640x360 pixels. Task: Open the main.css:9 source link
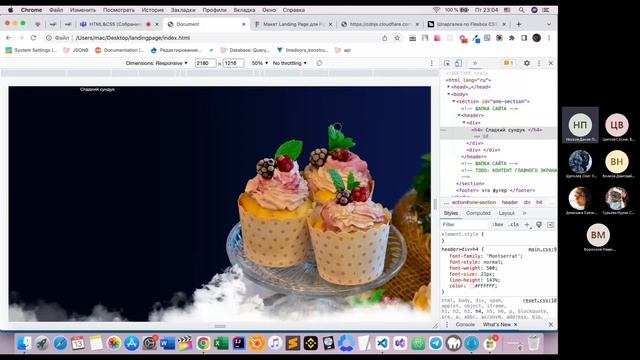[542, 249]
